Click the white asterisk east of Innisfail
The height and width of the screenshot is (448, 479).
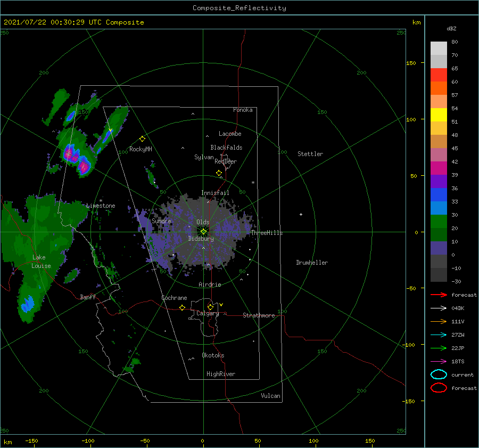(253, 183)
